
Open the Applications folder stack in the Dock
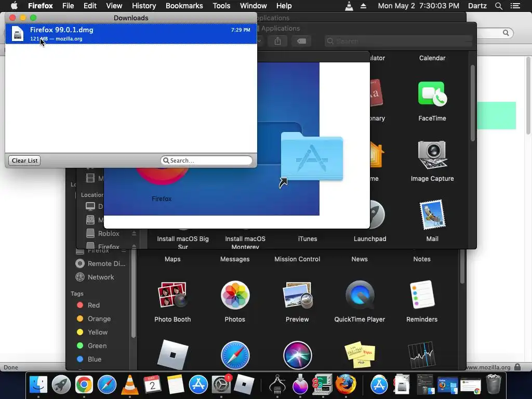coord(379,385)
